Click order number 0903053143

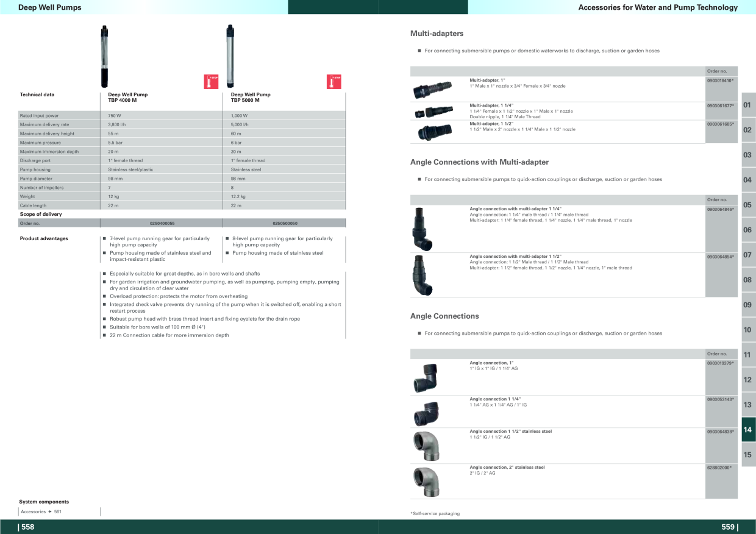point(720,399)
